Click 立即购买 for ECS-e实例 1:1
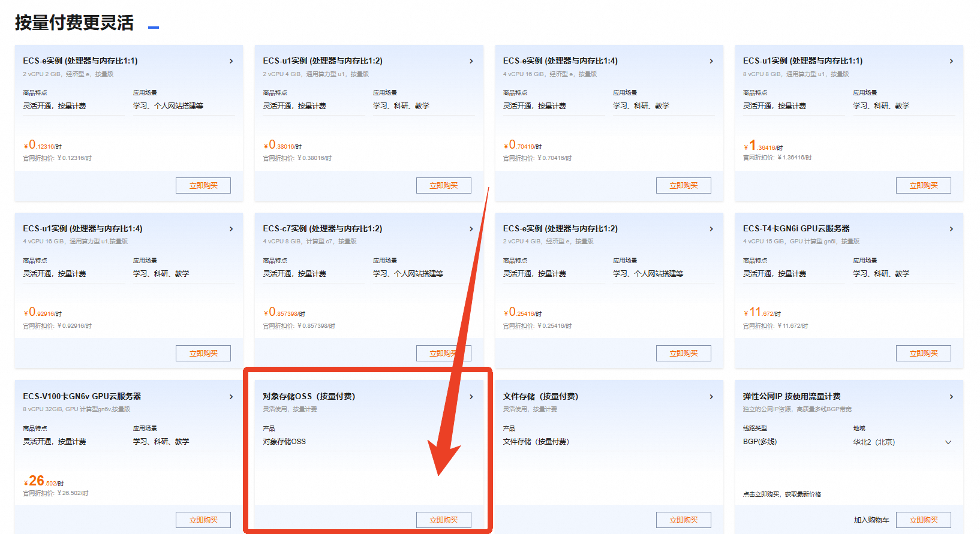980x534 pixels. click(203, 186)
